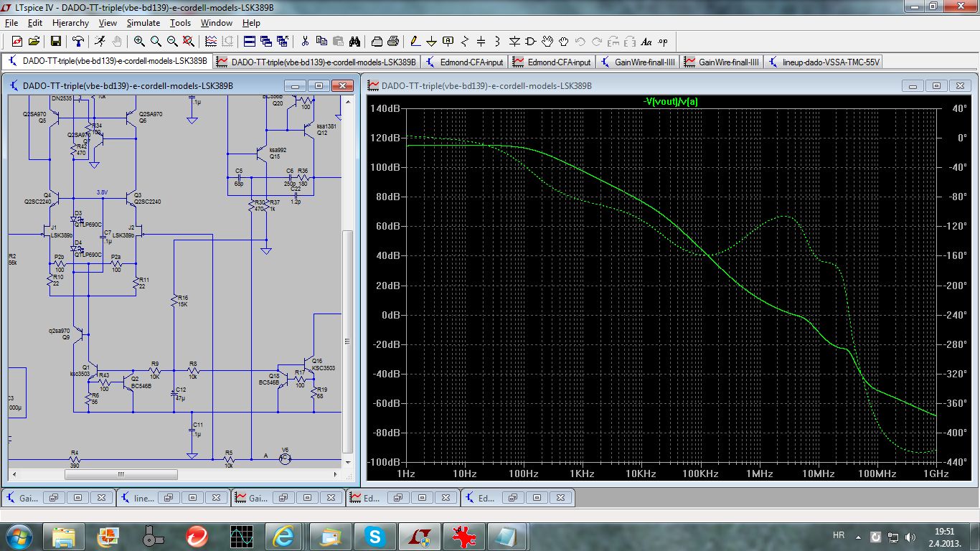The height and width of the screenshot is (551, 980).
Task: Open the Hierarchy menu
Action: (70, 23)
